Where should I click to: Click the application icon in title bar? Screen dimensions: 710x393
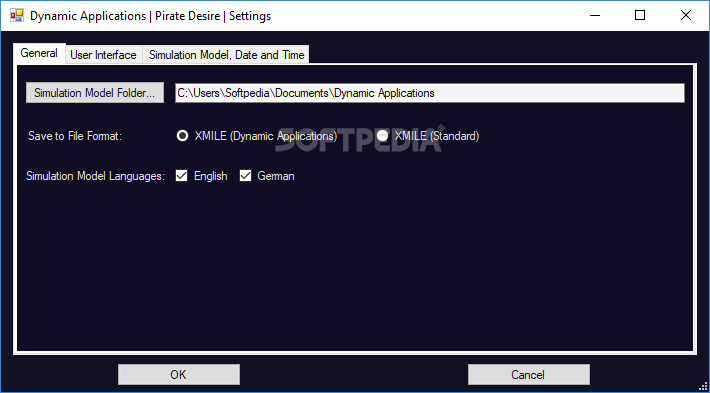click(x=17, y=16)
